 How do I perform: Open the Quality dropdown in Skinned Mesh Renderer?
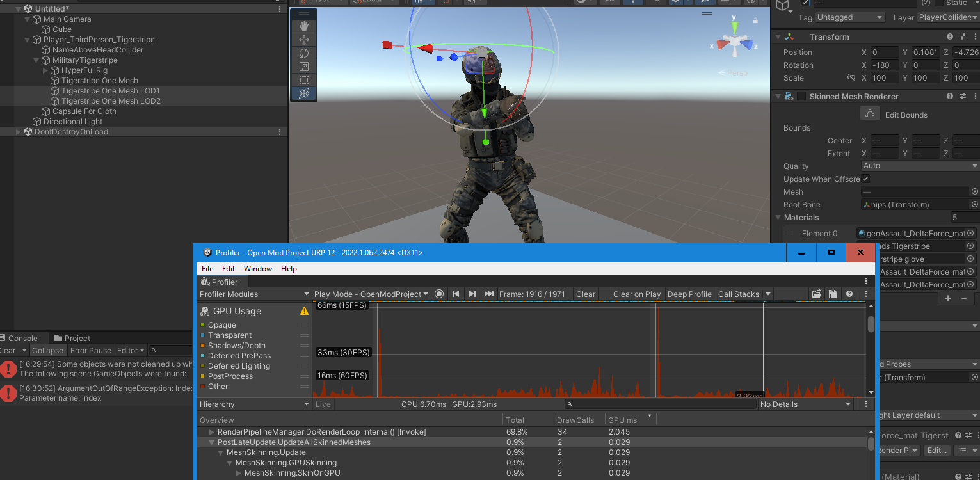(920, 166)
